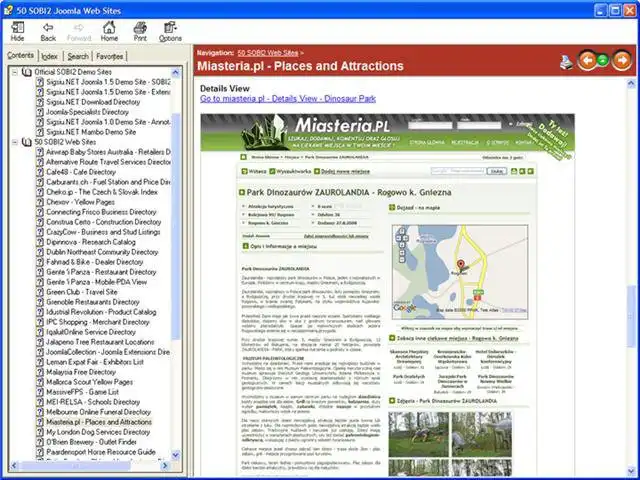
Task: Go back with the Back toolbar icon
Action: pyautogui.click(x=48, y=31)
